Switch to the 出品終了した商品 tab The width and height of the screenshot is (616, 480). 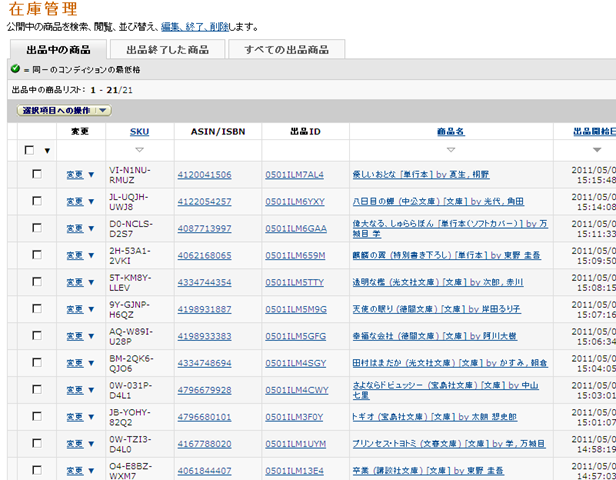tap(167, 49)
